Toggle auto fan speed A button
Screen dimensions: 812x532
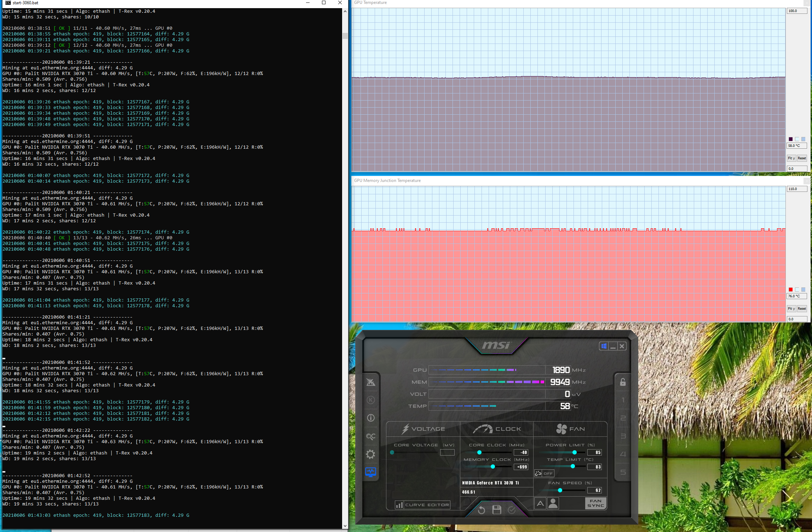(x=540, y=503)
